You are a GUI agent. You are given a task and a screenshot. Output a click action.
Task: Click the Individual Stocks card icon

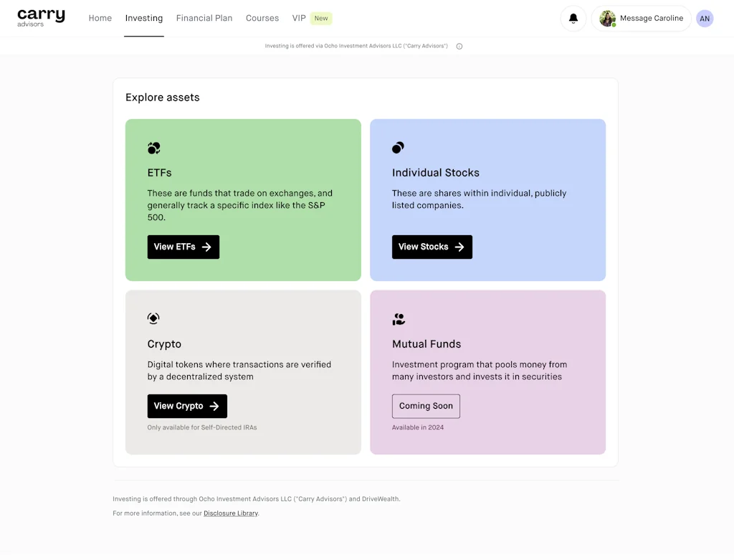pos(398,148)
